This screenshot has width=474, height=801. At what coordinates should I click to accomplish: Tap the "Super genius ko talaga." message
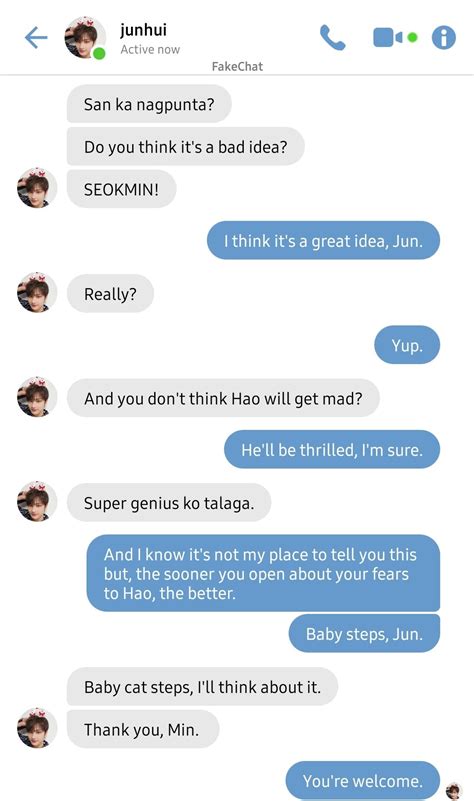coord(169,503)
